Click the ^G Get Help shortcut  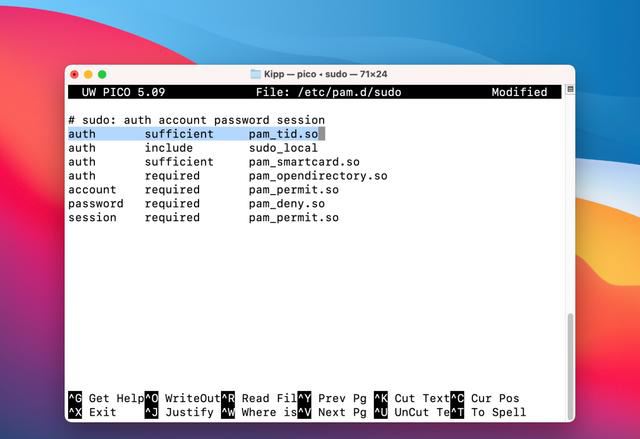[105, 398]
